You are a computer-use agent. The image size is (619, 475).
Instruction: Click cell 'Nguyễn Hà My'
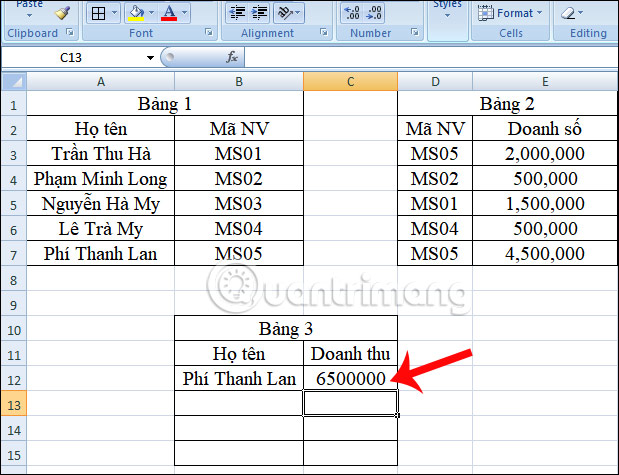click(x=101, y=203)
